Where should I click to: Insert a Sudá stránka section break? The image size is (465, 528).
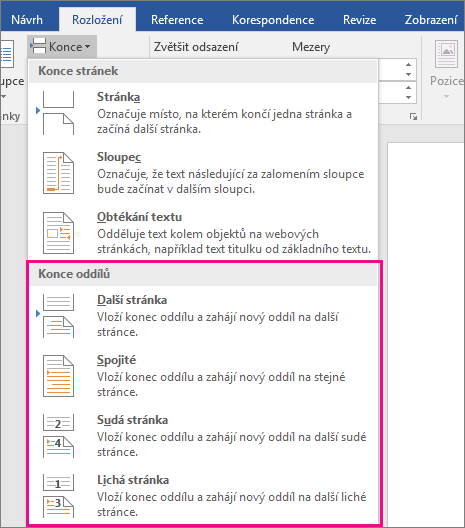pyautogui.click(x=203, y=435)
